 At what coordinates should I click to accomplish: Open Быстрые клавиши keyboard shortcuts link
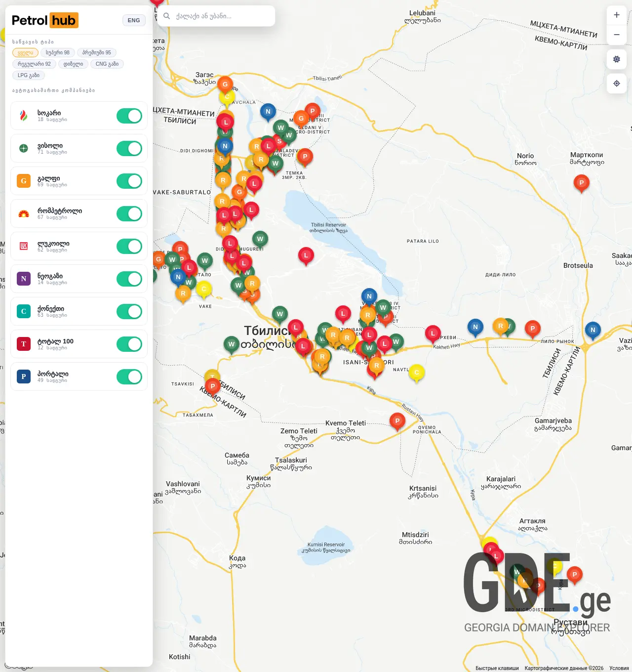tap(497, 668)
